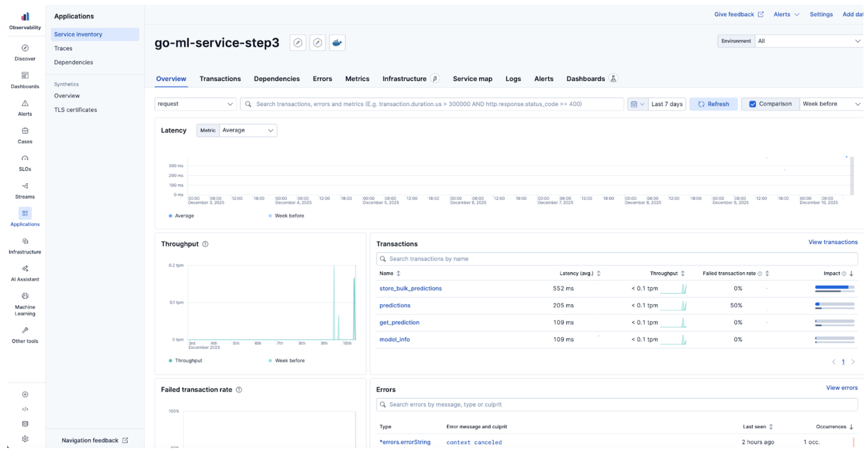The width and height of the screenshot is (868, 457).
Task: Open the context canceled error
Action: coord(474,442)
